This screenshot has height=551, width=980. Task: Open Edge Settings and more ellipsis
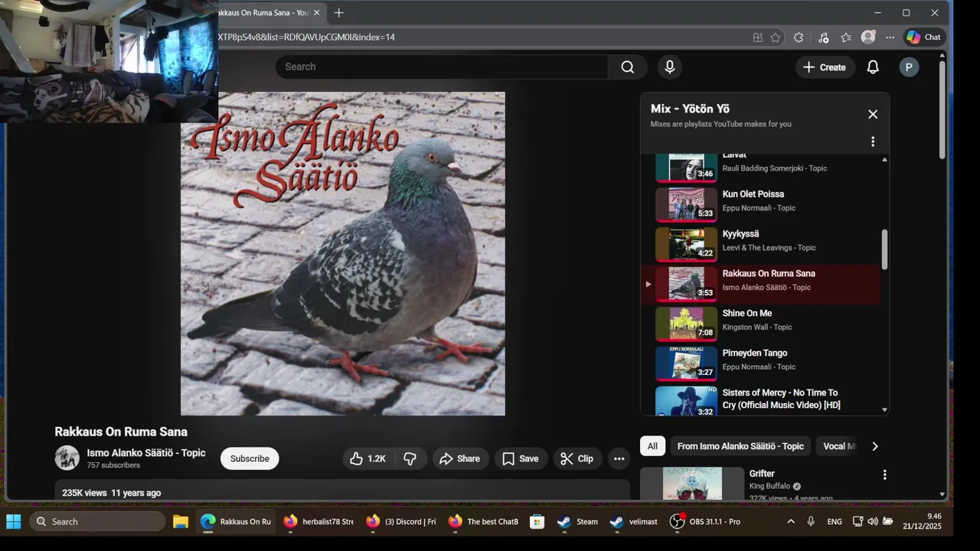coord(890,37)
